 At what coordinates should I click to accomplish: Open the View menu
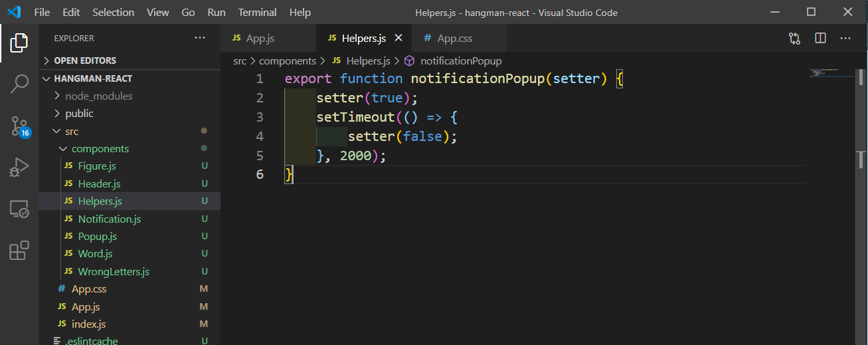pyautogui.click(x=158, y=12)
